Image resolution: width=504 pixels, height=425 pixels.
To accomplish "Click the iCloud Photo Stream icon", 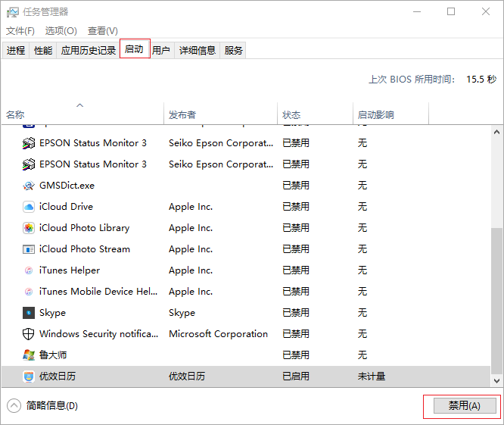I will [29, 249].
